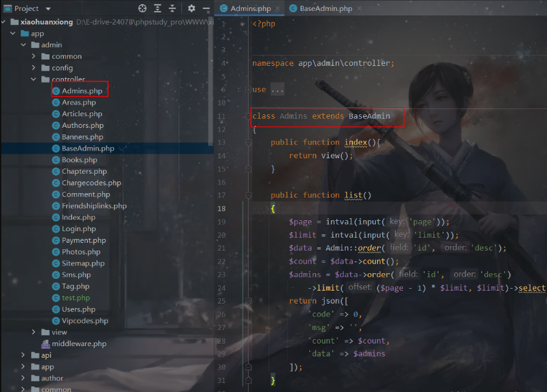Click the Expand All icon in Project toolbar
The height and width of the screenshot is (392, 547).
[158, 8]
